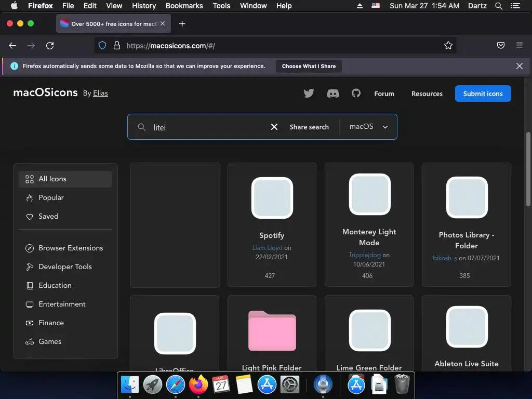The height and width of the screenshot is (399, 532).
Task: Open the Trash in the Dock
Action: [x=402, y=384]
